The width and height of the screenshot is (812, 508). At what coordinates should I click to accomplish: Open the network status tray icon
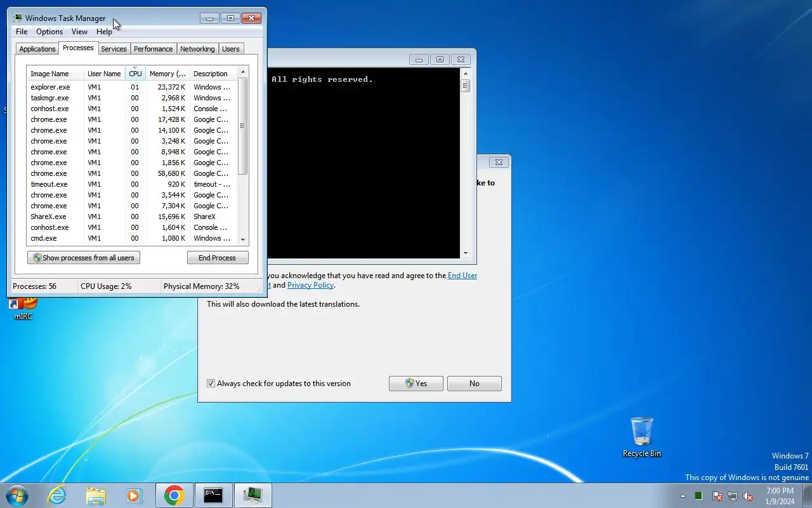pyautogui.click(x=733, y=496)
